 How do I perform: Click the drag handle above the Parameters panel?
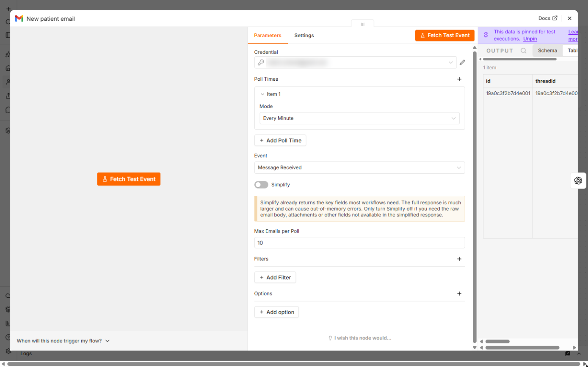coord(362,24)
